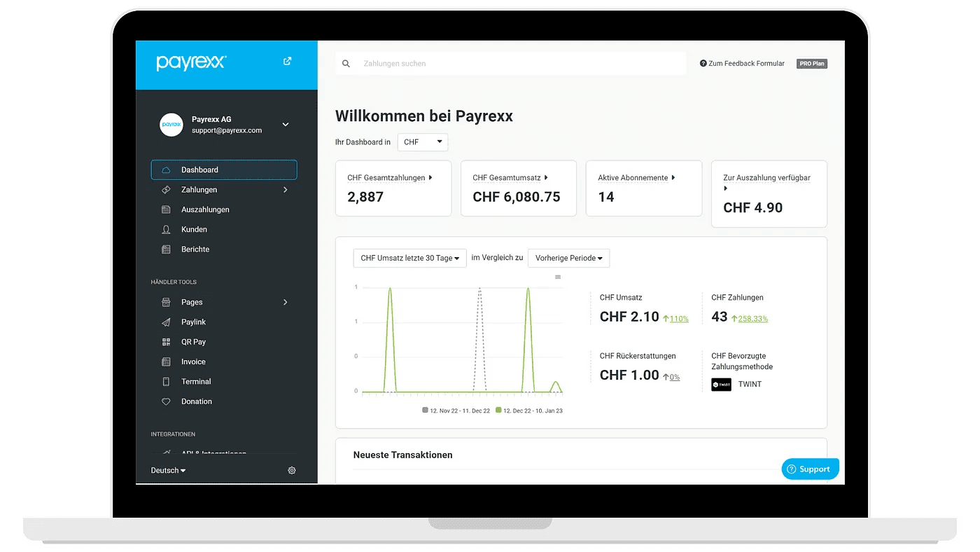
Task: Click the Terminal device icon
Action: [166, 382]
